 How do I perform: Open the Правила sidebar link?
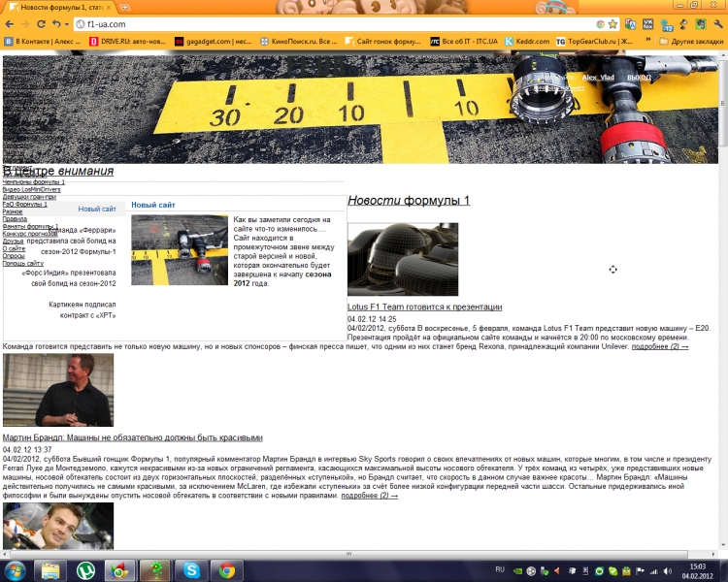coord(15,218)
